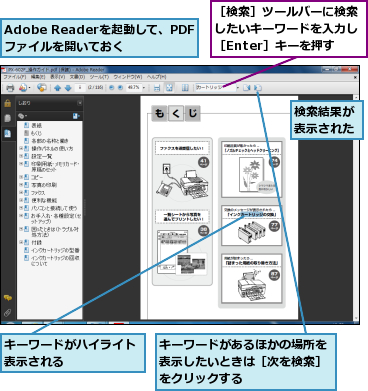The image size is (368, 391).
Task: Open the 編集(E) menu
Action: 38,77
